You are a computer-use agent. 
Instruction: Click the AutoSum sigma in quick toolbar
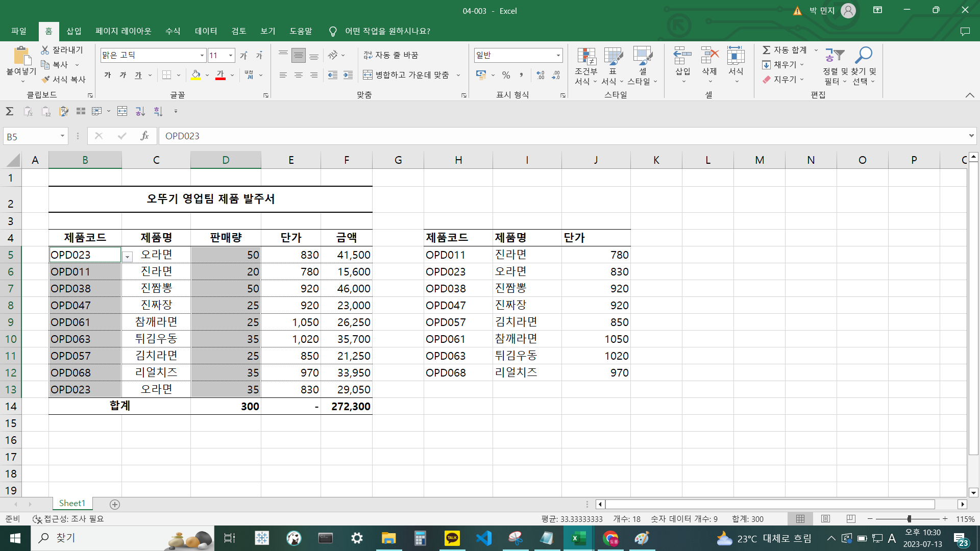click(9, 111)
